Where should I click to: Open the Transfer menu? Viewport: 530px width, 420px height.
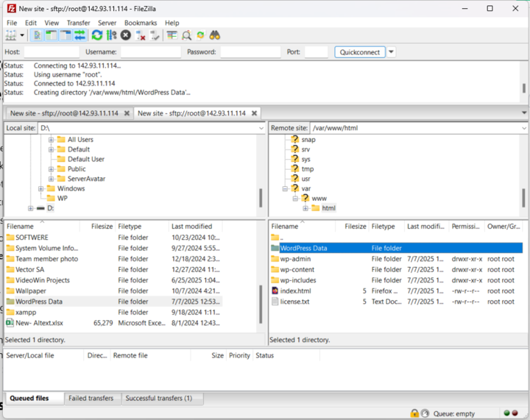[x=79, y=23]
